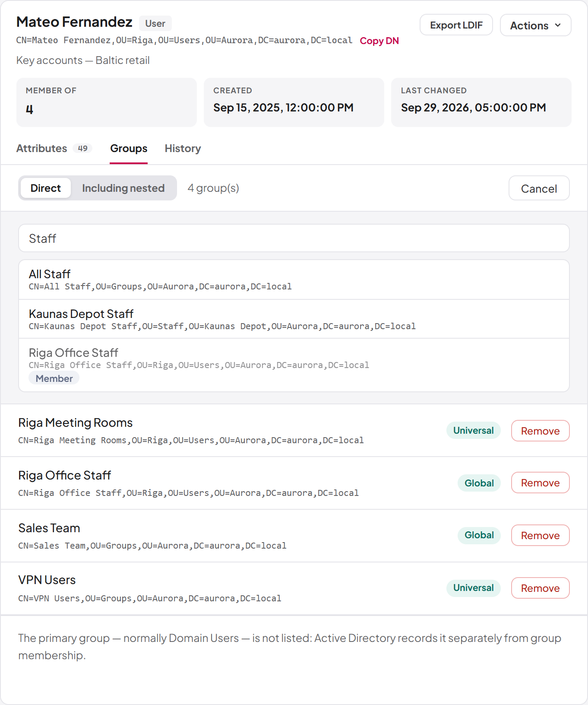Click the VPN Users group name
The width and height of the screenshot is (588, 705).
[x=47, y=580]
